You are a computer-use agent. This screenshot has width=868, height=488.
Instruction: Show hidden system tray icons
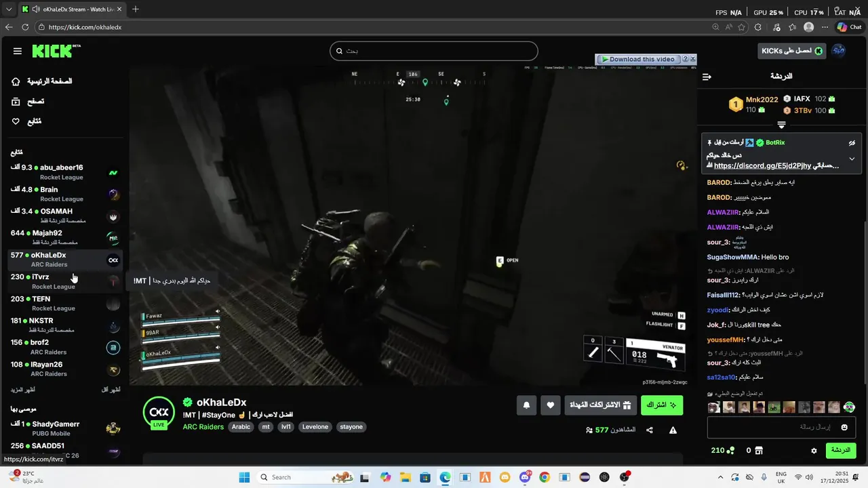[x=719, y=477]
